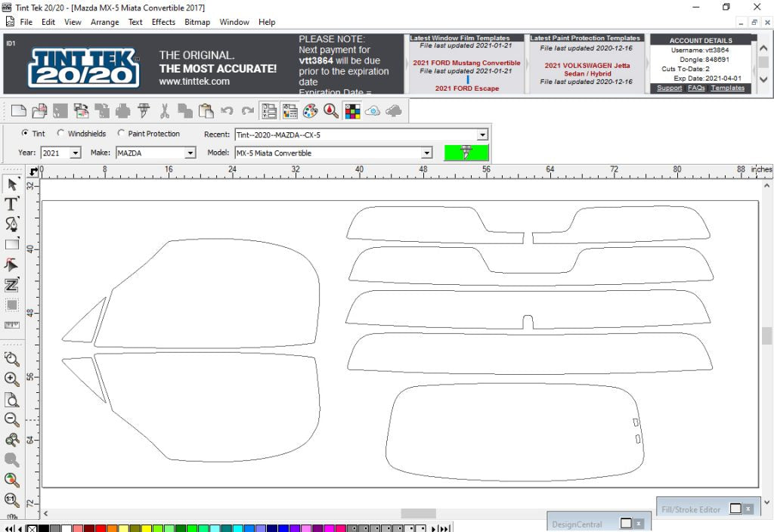Click the red droplet magnifier icon
Screen dimensions: 774x532
pyautogui.click(x=331, y=111)
